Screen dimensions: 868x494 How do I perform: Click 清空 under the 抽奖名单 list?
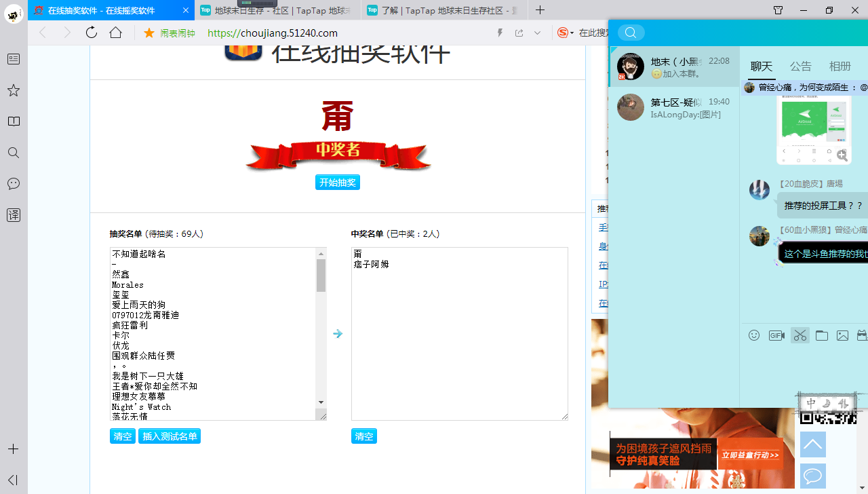tap(123, 436)
